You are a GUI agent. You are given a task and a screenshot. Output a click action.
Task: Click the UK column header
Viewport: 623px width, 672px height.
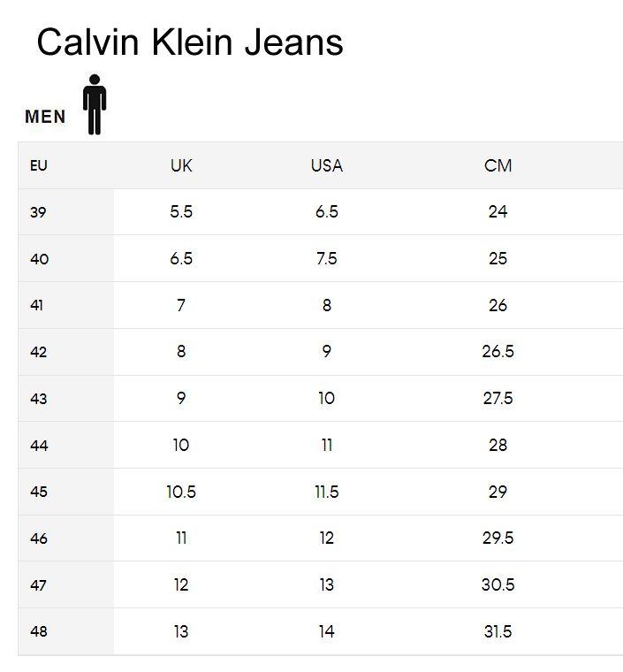(181, 165)
